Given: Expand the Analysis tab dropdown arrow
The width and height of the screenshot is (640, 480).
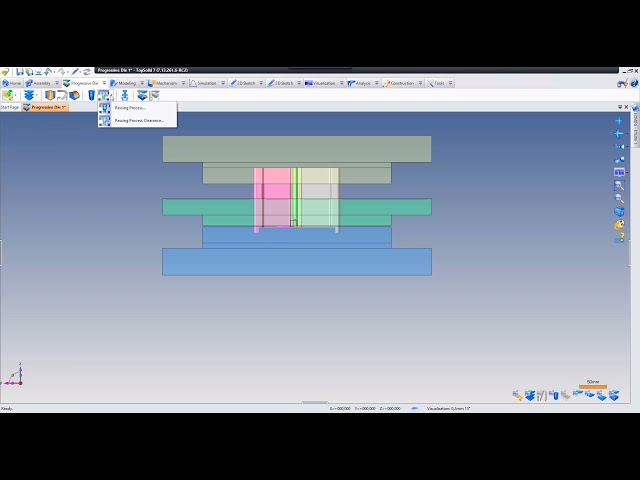Looking at the screenshot, I should pyautogui.click(x=378, y=83).
